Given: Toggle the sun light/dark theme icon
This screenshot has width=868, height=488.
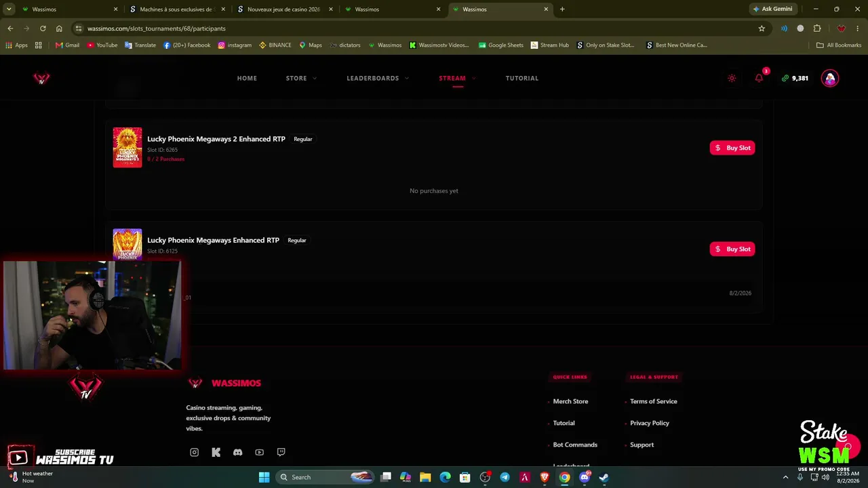Looking at the screenshot, I should (x=732, y=78).
